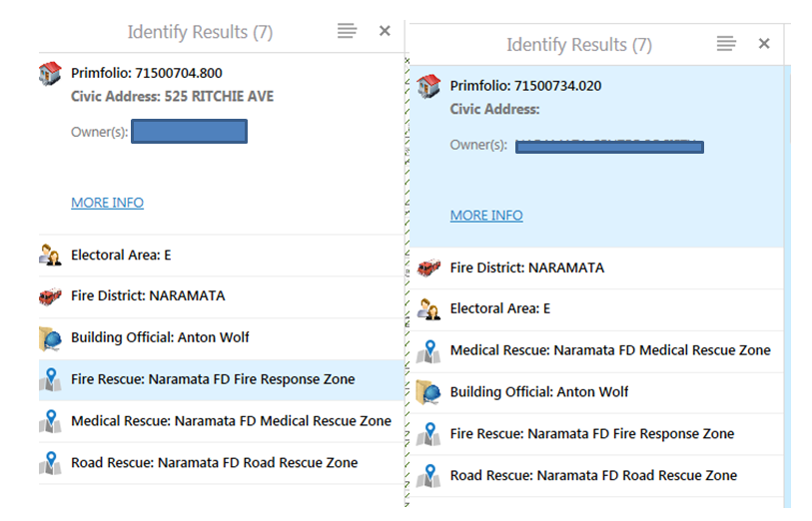The width and height of the screenshot is (812, 521).
Task: Select Fire District: NARAMATA in right panel
Action: [596, 268]
